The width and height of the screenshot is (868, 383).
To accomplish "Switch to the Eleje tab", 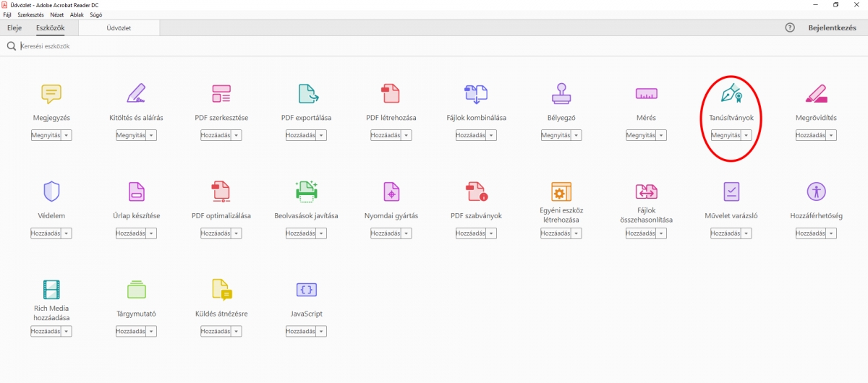I will [14, 27].
